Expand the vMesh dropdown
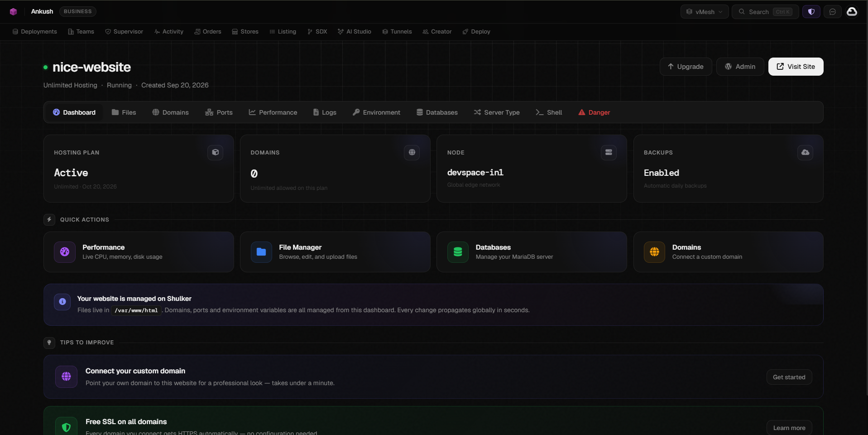This screenshot has width=868, height=435. pos(705,12)
